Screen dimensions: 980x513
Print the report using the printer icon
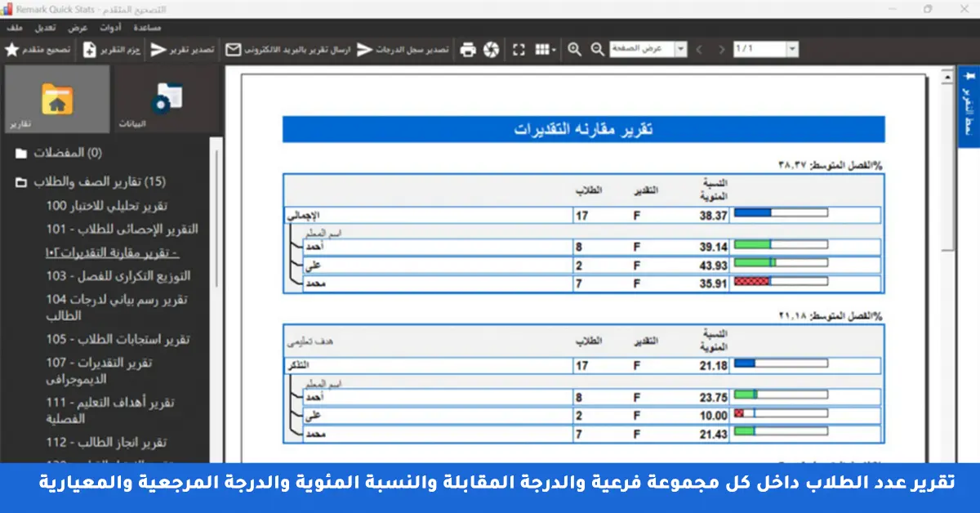[467, 50]
